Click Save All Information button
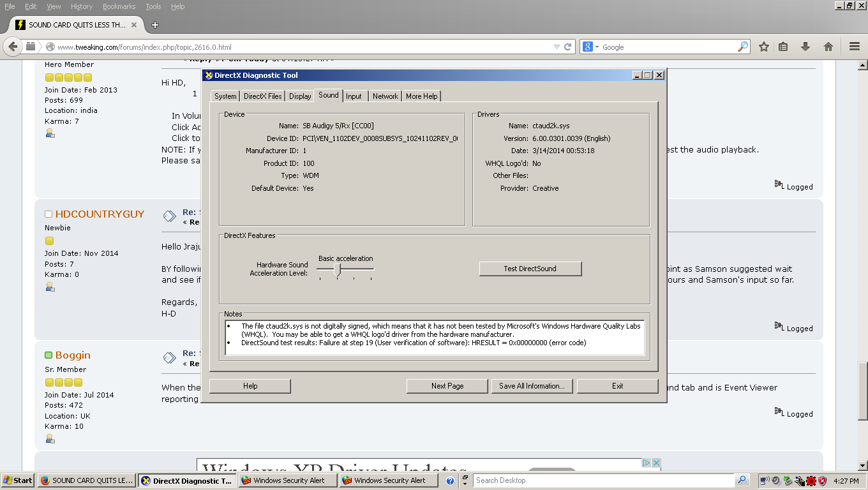Screen dimensions: 868x490 tap(532, 386)
